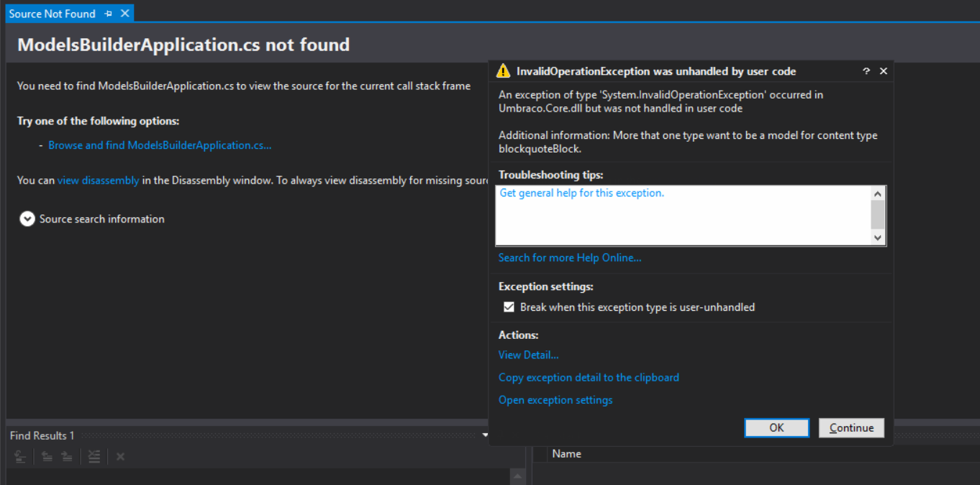Image resolution: width=980 pixels, height=485 pixels.
Task: Click the Continue button
Action: 851,428
